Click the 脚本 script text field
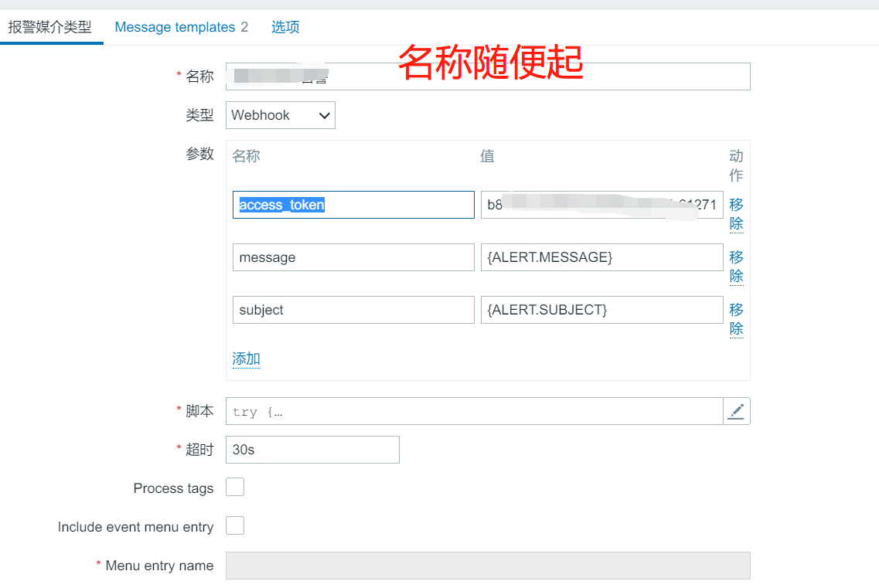Viewport: 879px width, 588px height. [x=474, y=411]
